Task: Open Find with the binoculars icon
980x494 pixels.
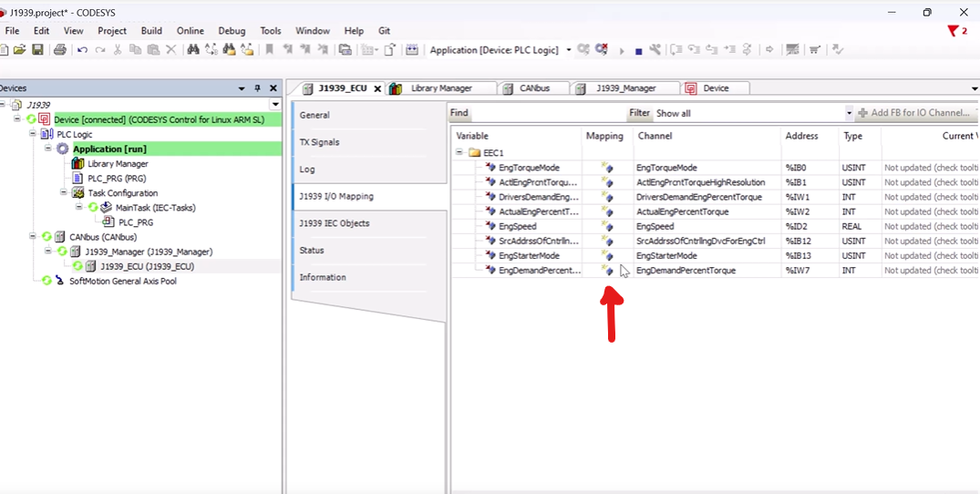Action: point(193,50)
